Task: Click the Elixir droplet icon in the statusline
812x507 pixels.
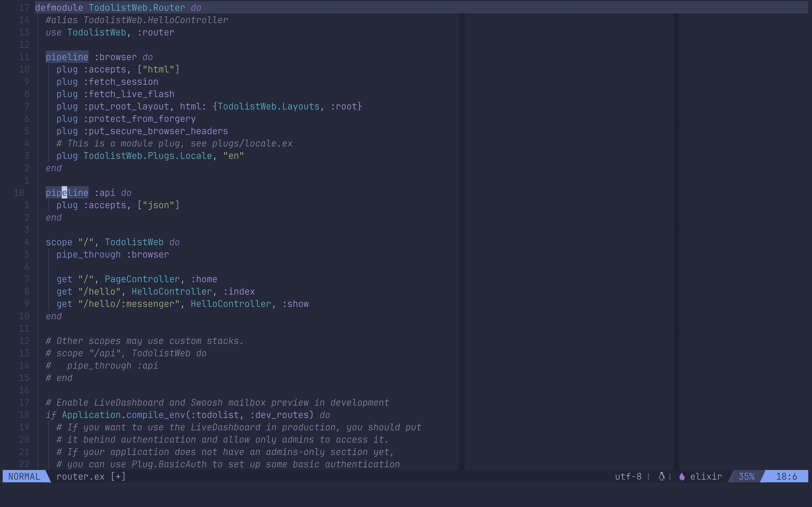Action: 682,476
